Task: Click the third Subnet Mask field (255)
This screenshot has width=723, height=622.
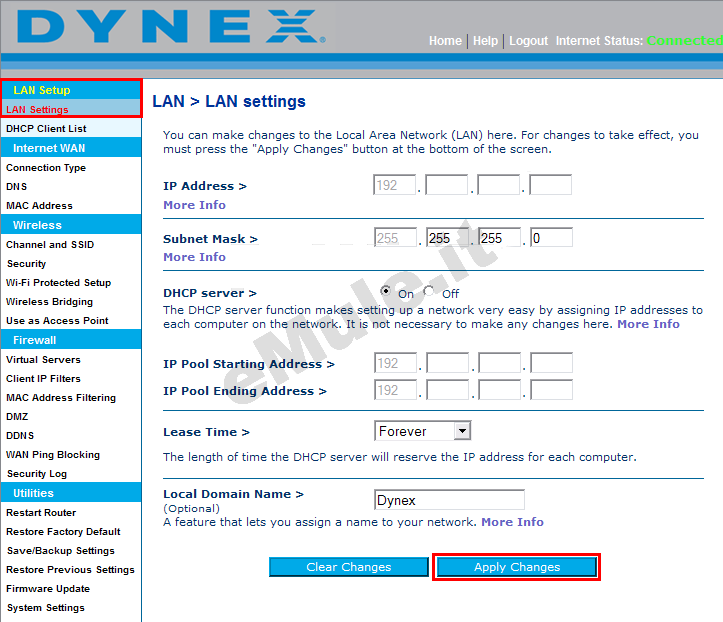Action: [x=499, y=237]
